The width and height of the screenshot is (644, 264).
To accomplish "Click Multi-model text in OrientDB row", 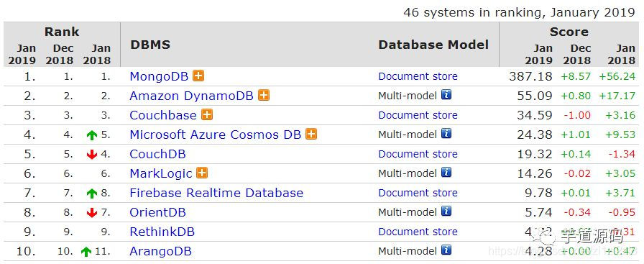I will 408,212.
